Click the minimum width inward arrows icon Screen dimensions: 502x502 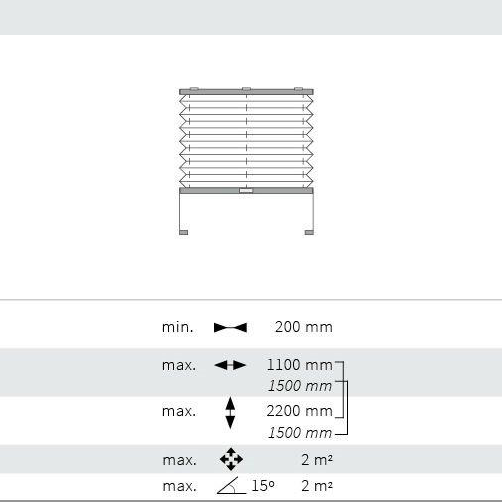pyautogui.click(x=230, y=328)
